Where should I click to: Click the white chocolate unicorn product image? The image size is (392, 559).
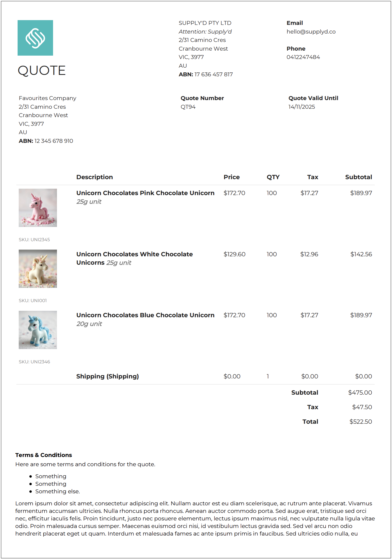(x=38, y=269)
